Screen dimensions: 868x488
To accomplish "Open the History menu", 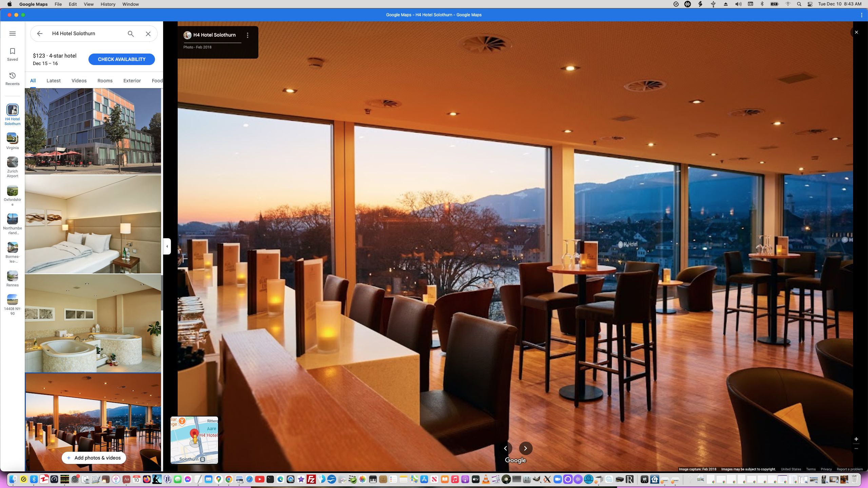I will [108, 4].
